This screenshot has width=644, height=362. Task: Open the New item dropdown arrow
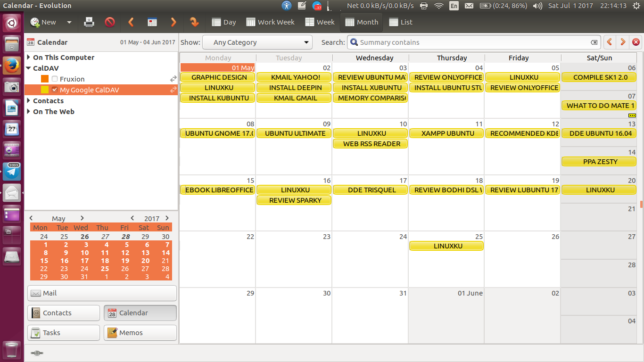point(69,22)
